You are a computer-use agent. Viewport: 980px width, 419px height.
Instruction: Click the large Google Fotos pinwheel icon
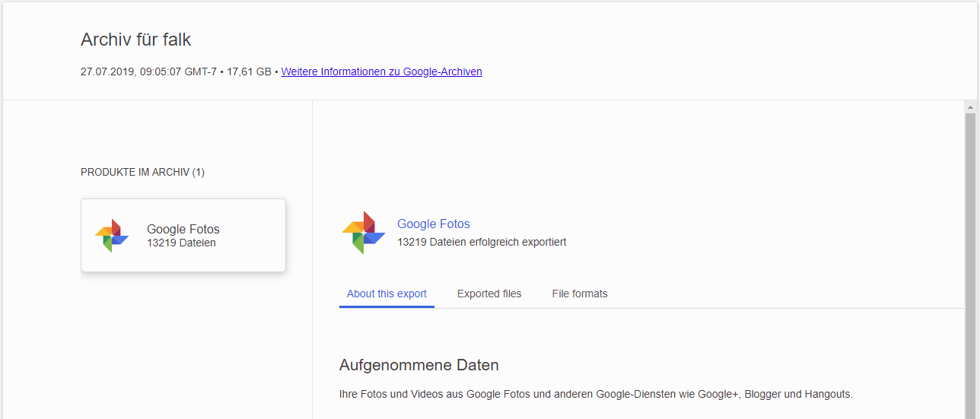(x=363, y=233)
